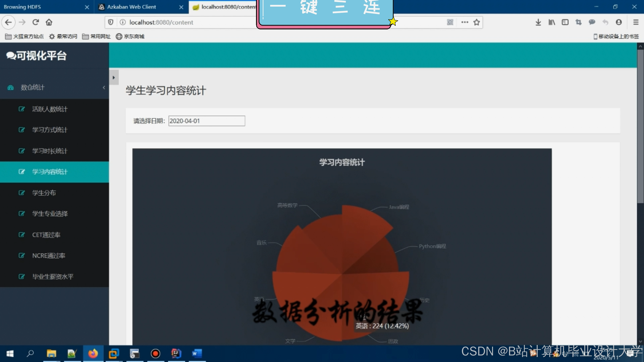This screenshot has width=644, height=362.
Task: Click the Firefox home icon
Action: pyautogui.click(x=49, y=22)
